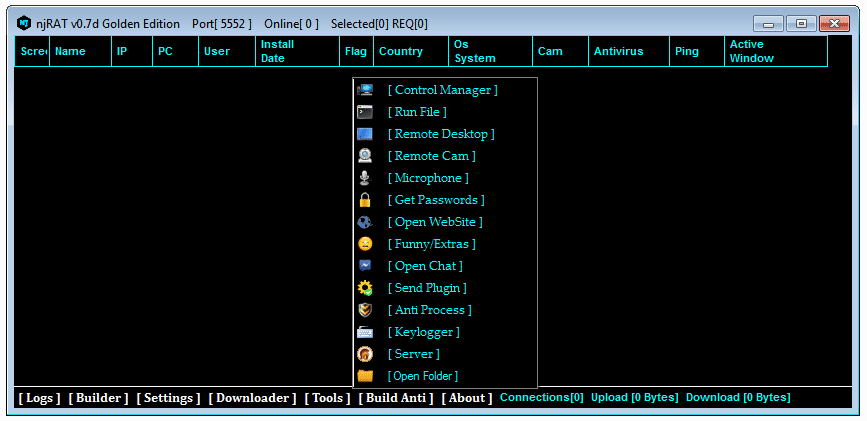Click the console icon beside Run File
Screen dimensions: 867x421
pos(365,112)
